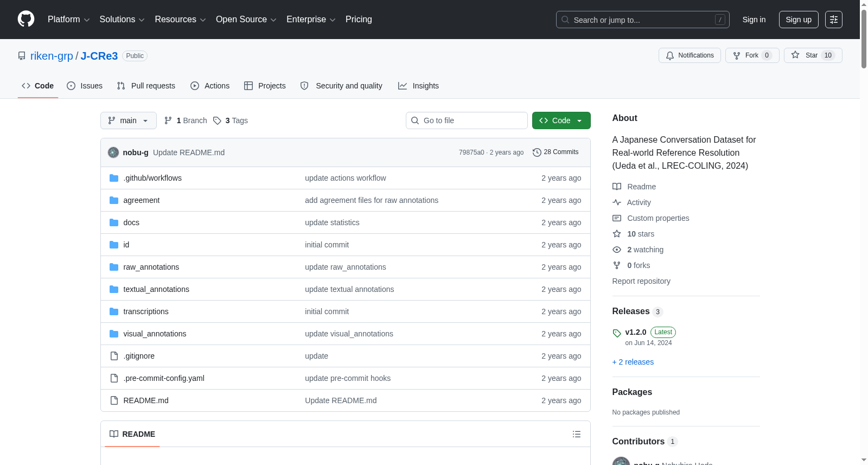This screenshot has width=868, height=465.
Task: Expand the Enterprise menu
Action: [311, 20]
